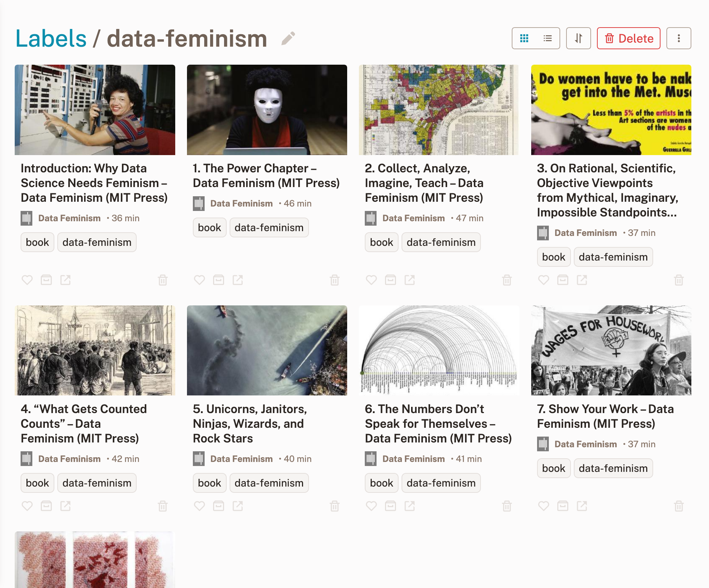Image resolution: width=709 pixels, height=588 pixels.
Task: Delete the Show Your Work article
Action: [679, 506]
